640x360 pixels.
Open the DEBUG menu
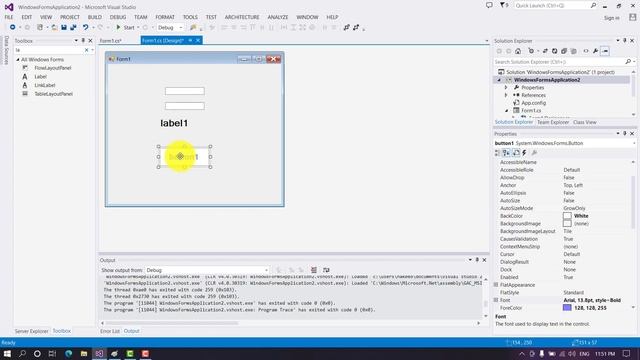pyautogui.click(x=118, y=17)
